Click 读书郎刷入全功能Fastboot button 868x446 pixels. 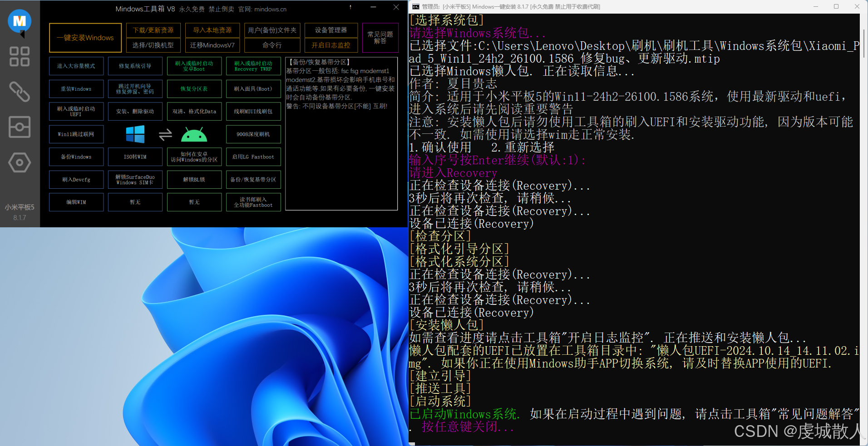[253, 202]
